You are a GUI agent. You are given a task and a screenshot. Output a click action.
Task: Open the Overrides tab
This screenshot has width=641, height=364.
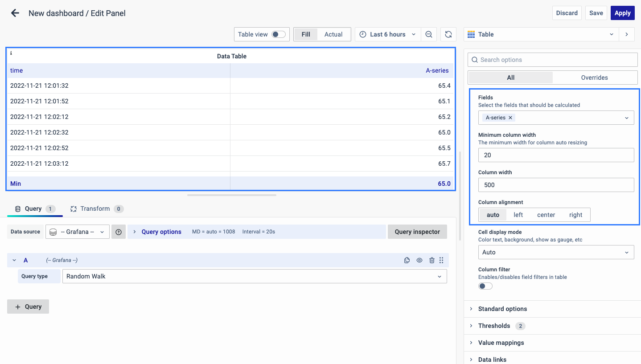pyautogui.click(x=594, y=78)
